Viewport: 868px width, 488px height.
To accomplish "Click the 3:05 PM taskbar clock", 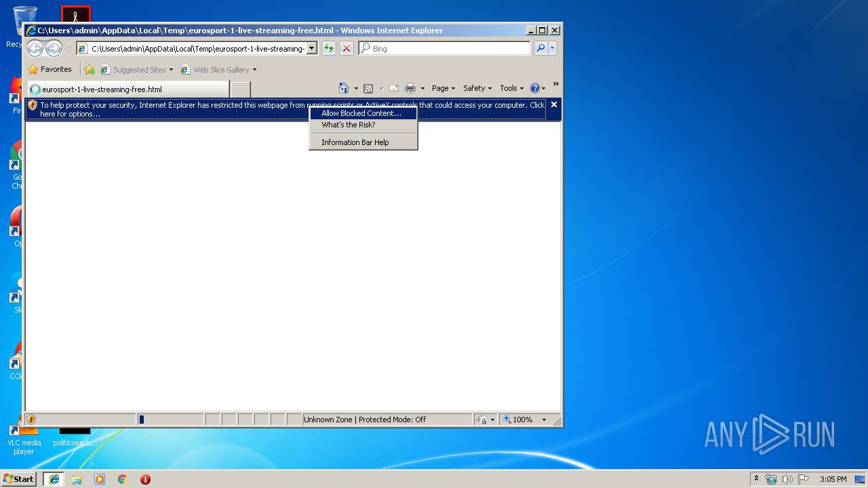I will pyautogui.click(x=833, y=479).
